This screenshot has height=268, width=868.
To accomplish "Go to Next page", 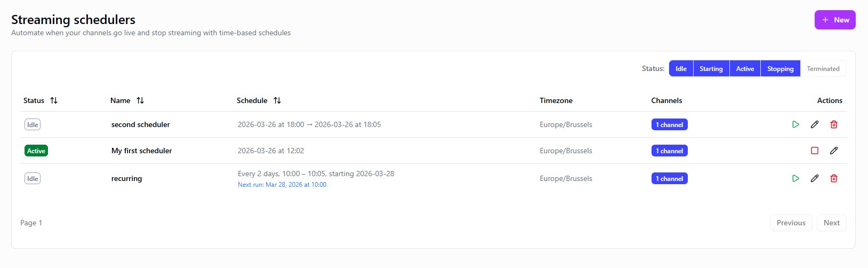I will click(x=831, y=223).
